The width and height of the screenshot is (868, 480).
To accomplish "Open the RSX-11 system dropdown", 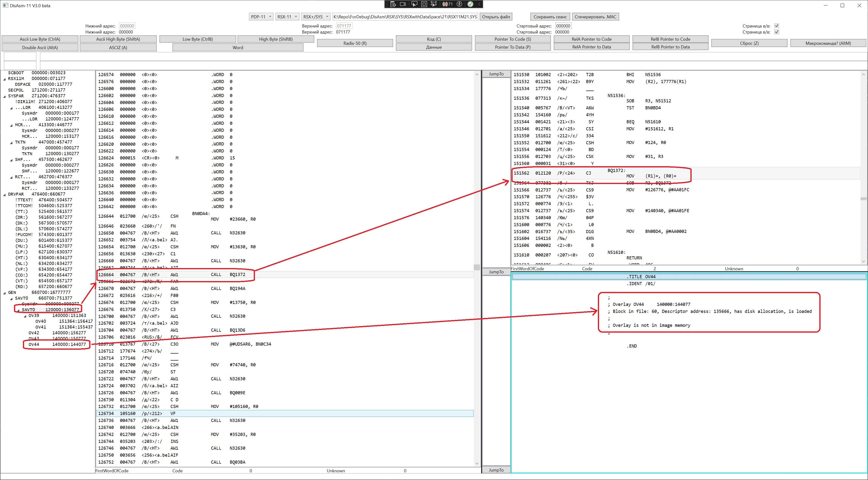I will point(287,17).
